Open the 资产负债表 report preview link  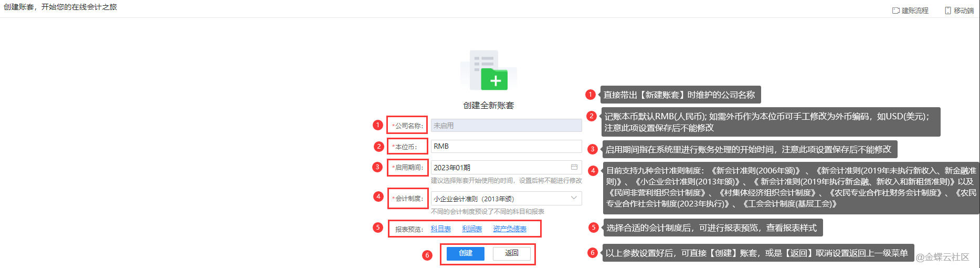coord(510,229)
